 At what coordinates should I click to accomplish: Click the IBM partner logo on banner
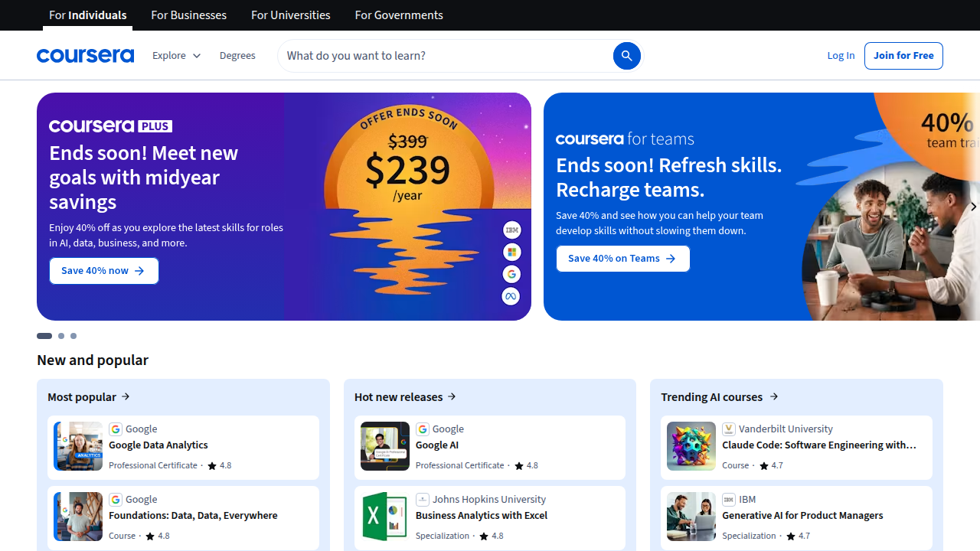click(511, 230)
